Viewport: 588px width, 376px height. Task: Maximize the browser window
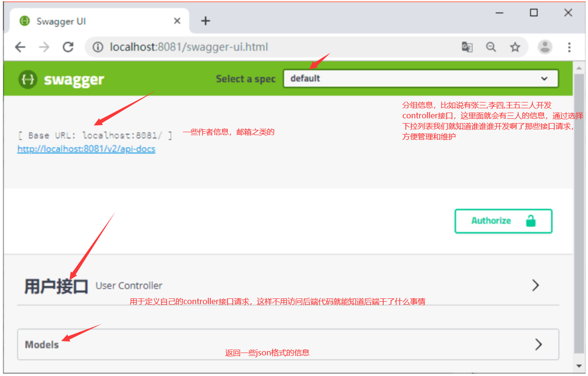point(534,13)
